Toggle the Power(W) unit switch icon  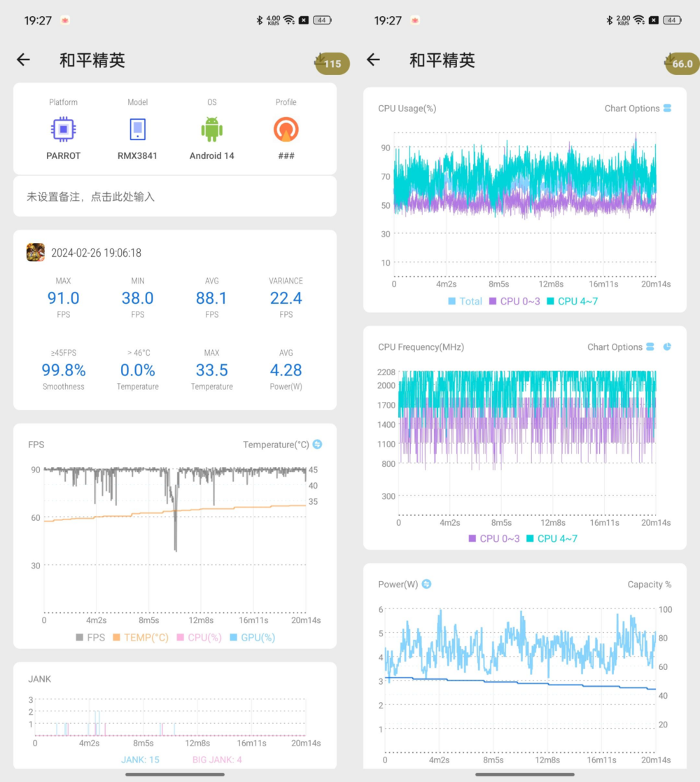point(426,584)
